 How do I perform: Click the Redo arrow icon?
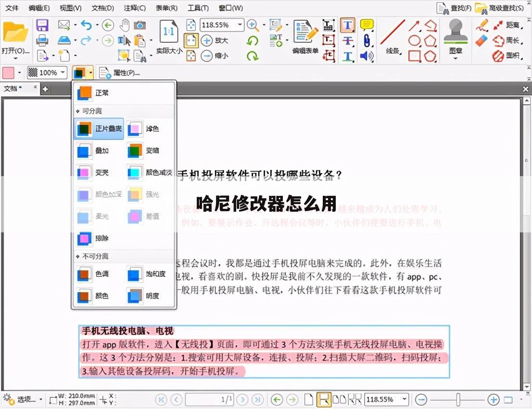click(86, 40)
